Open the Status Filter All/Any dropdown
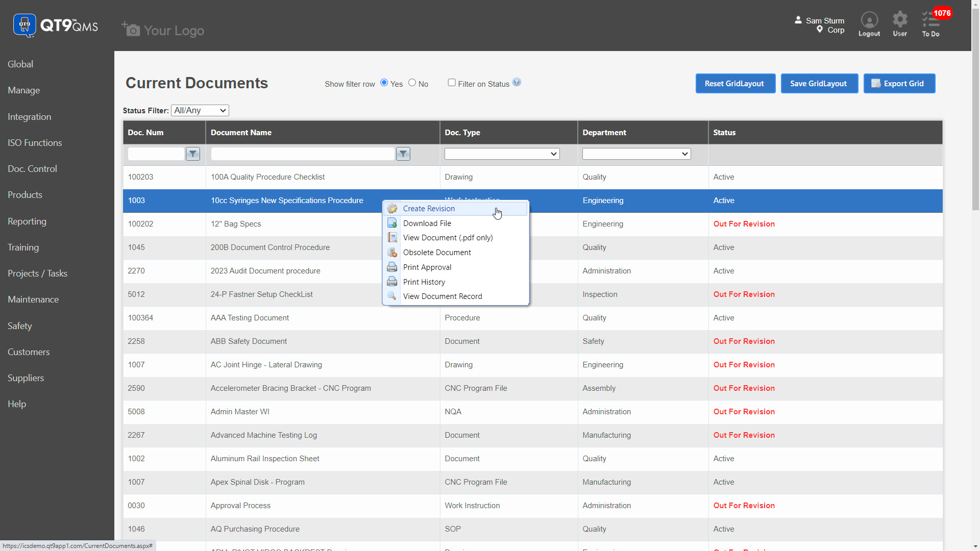The height and width of the screenshot is (551, 980). pyautogui.click(x=199, y=110)
